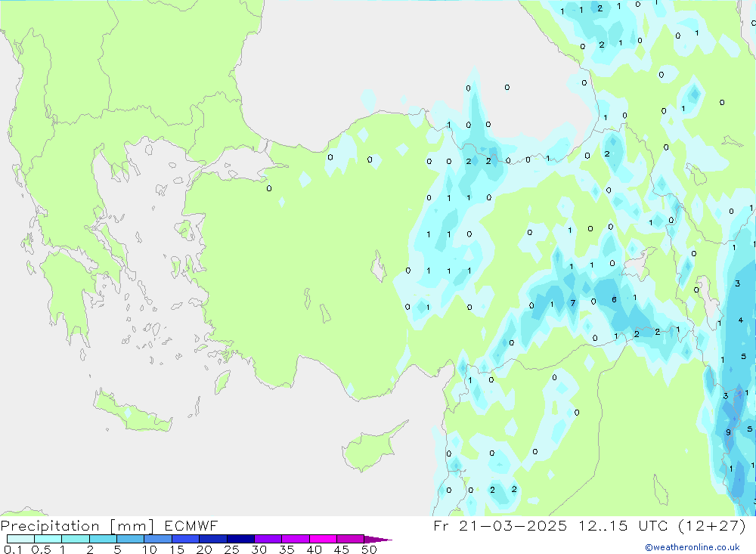Click the '[mm]' unit label
Viewport: 756px width, 554px height.
click(132, 526)
